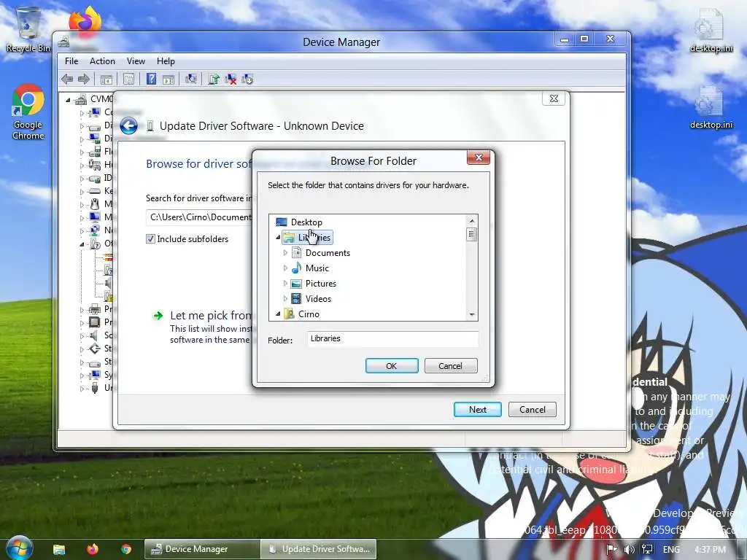Expand the Mice category in device tree
This screenshot has width=747, height=560.
(x=82, y=205)
